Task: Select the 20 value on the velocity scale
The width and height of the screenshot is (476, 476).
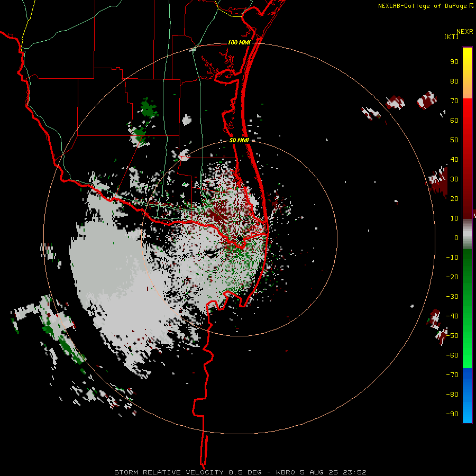Action: (x=454, y=199)
